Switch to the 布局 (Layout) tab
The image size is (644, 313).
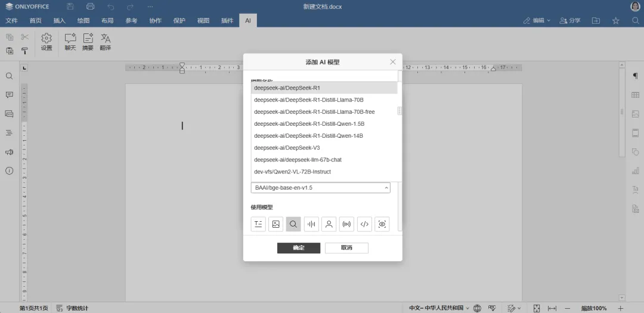(x=107, y=20)
